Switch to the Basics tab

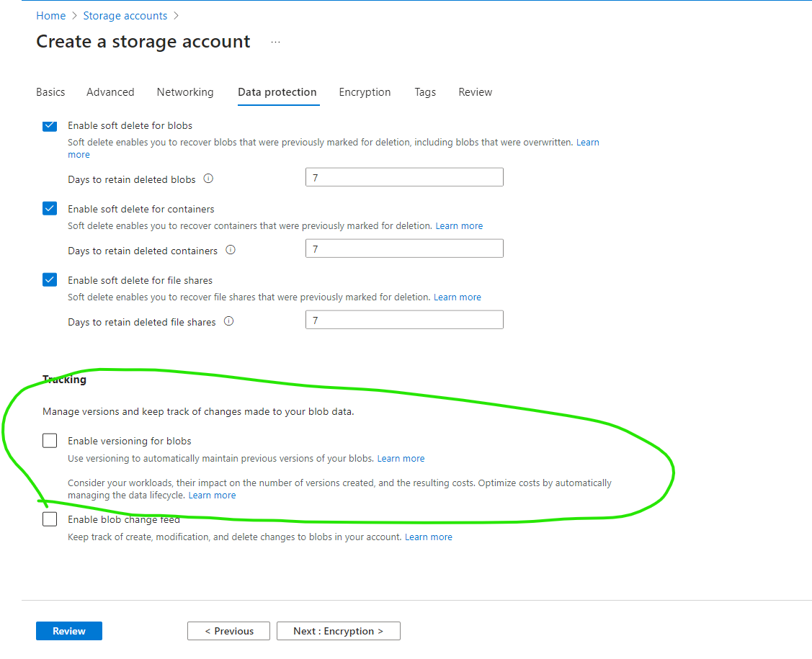click(x=50, y=92)
